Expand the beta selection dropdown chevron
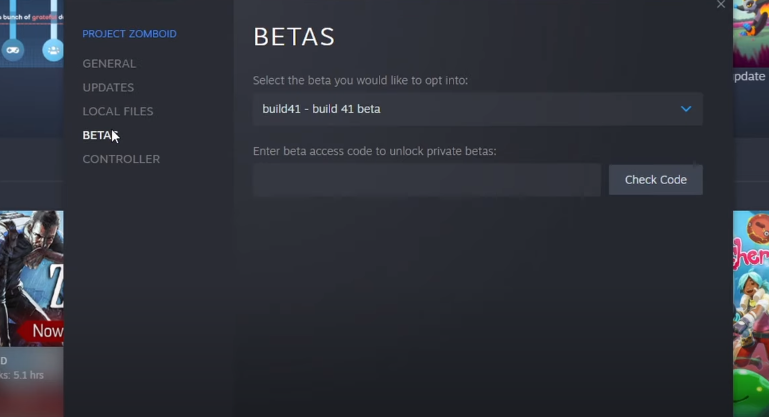The image size is (769, 417). click(686, 109)
